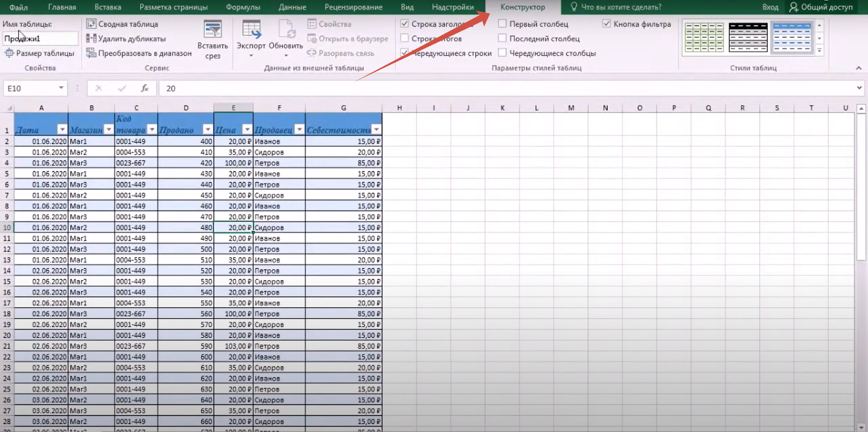The image size is (868, 432).
Task: Open the Продавец column filter dropdown
Action: tap(299, 130)
